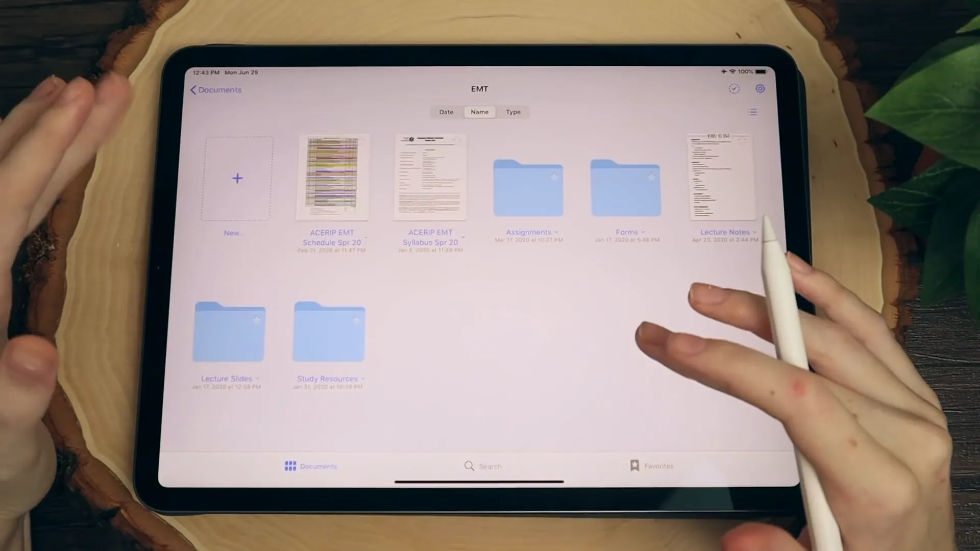Open the Assignments folder
980x551 pixels.
click(528, 187)
